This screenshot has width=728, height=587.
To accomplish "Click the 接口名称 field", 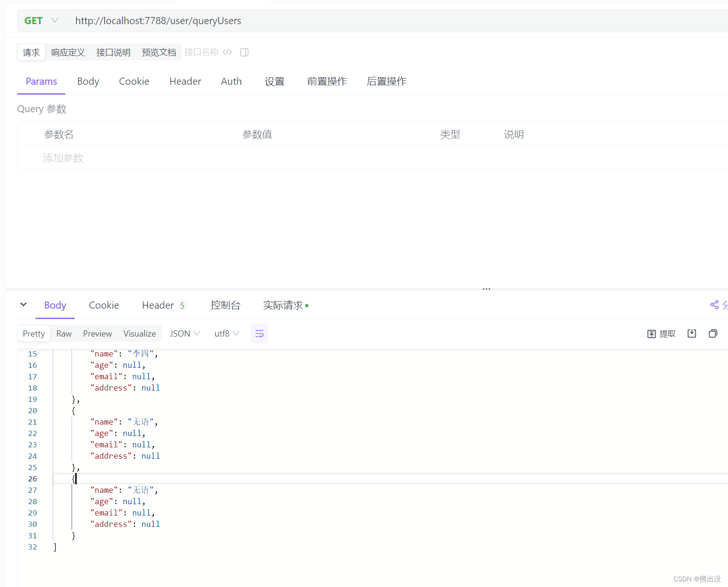I will [202, 52].
